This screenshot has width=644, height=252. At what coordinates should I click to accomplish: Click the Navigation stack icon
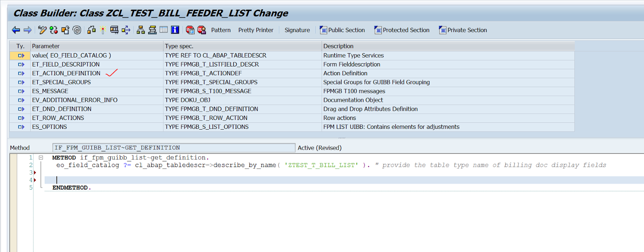tap(152, 30)
